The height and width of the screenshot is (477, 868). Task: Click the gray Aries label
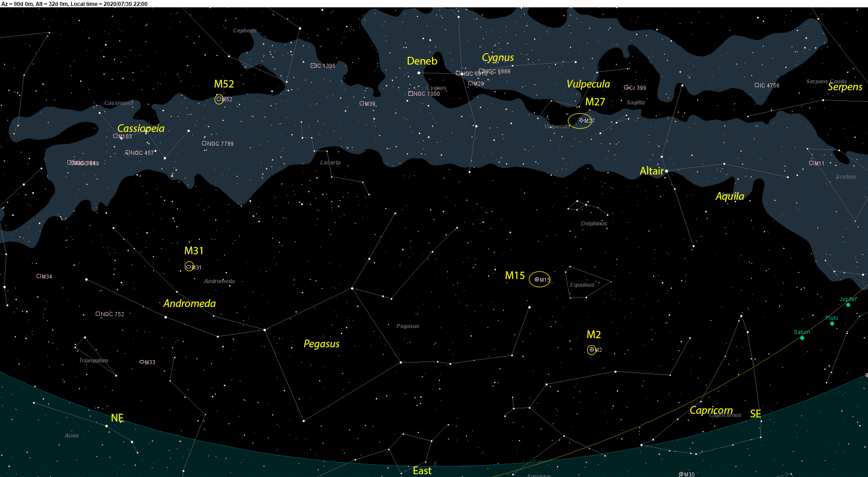click(71, 436)
